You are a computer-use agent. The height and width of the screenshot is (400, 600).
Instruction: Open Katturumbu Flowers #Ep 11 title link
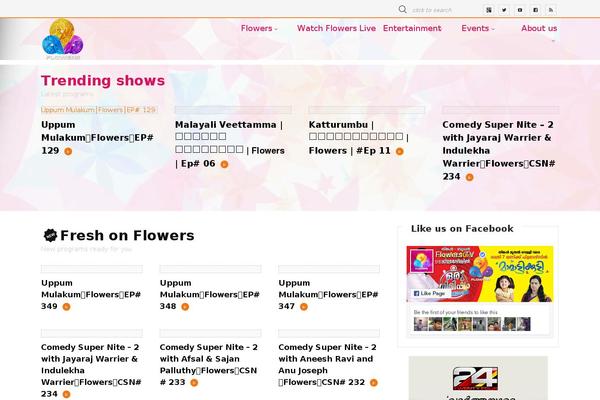click(359, 137)
